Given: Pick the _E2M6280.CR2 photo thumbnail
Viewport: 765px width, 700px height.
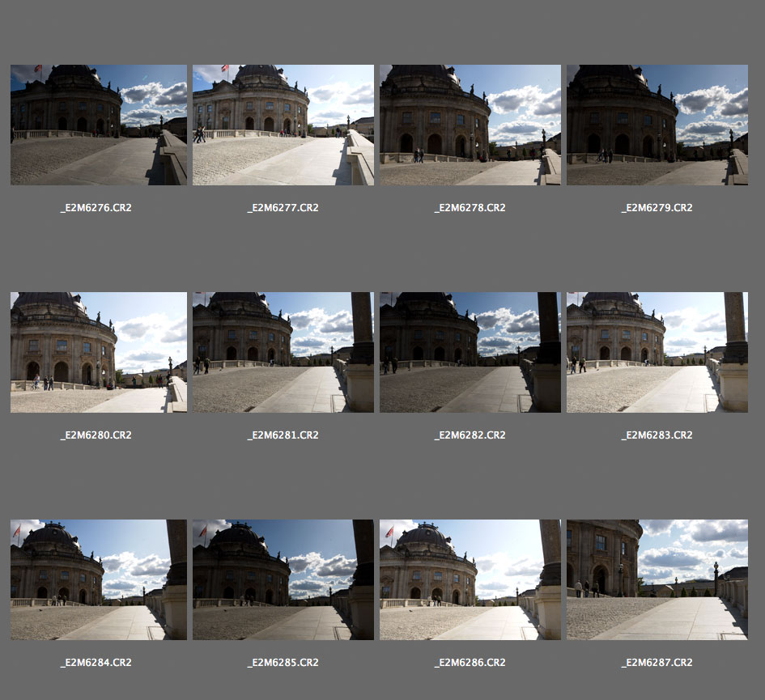Looking at the screenshot, I should click(x=99, y=352).
